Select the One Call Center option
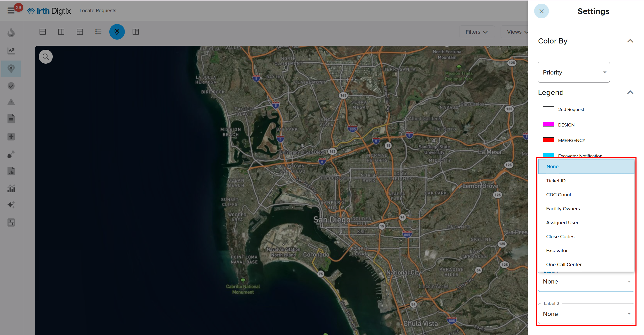The image size is (644, 335). pos(564,264)
